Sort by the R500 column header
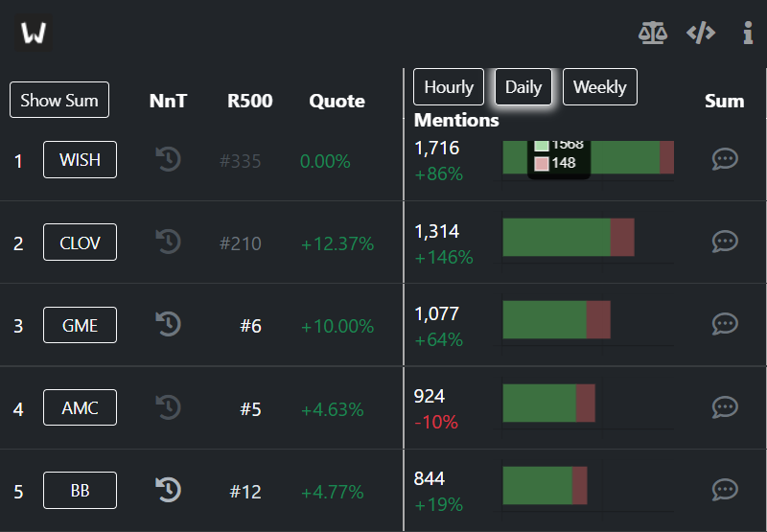This screenshot has width=767, height=532. (249, 101)
